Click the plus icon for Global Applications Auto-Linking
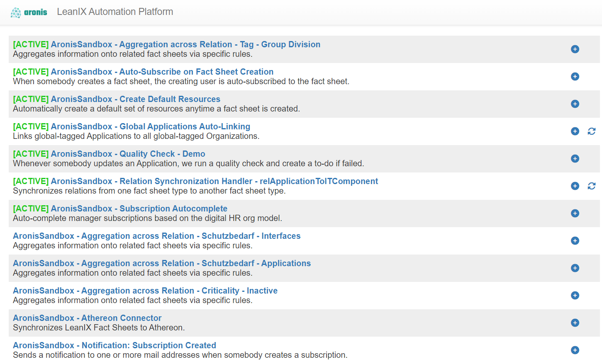Viewport: 602px width, 364px height. 575,131
